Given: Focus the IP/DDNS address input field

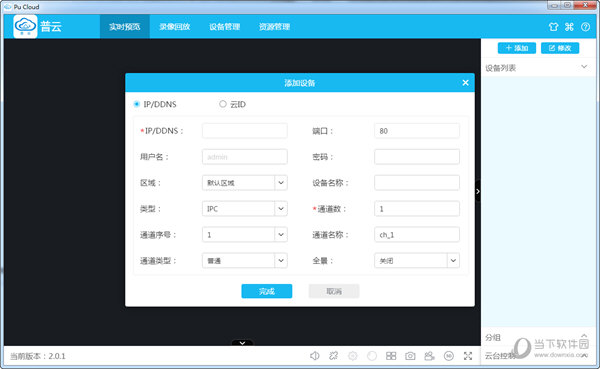Looking at the screenshot, I should [245, 131].
